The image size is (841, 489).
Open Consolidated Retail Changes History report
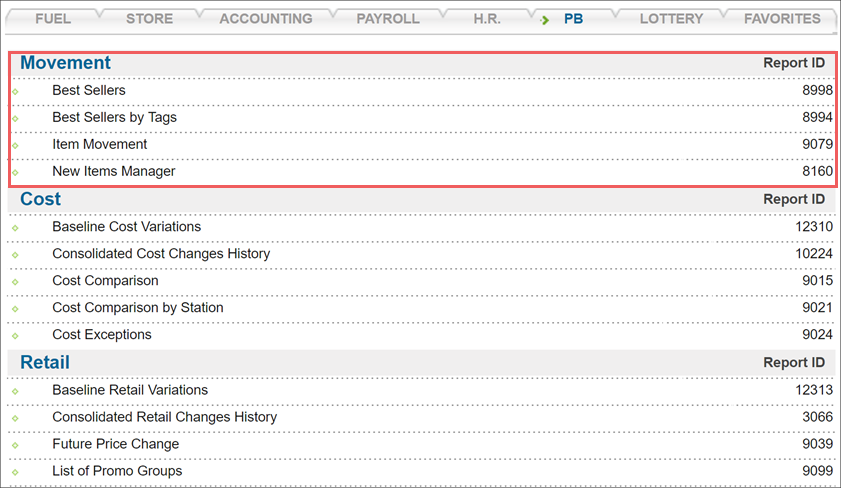(165, 417)
